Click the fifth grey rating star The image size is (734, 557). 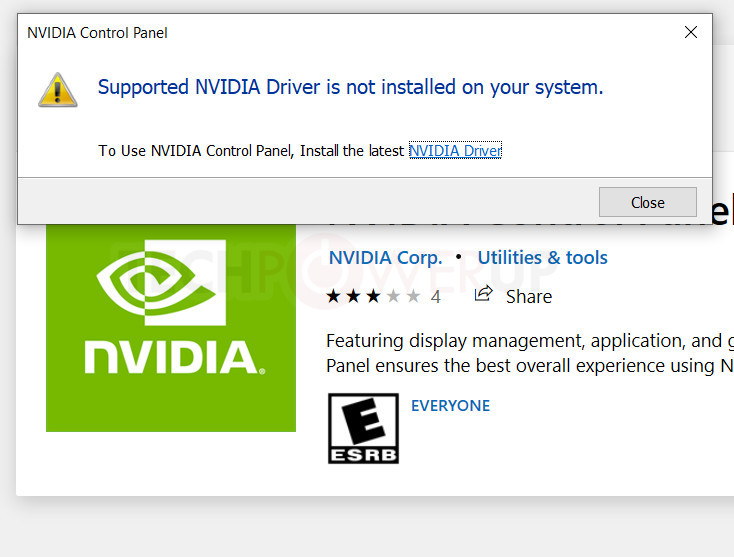[412, 296]
